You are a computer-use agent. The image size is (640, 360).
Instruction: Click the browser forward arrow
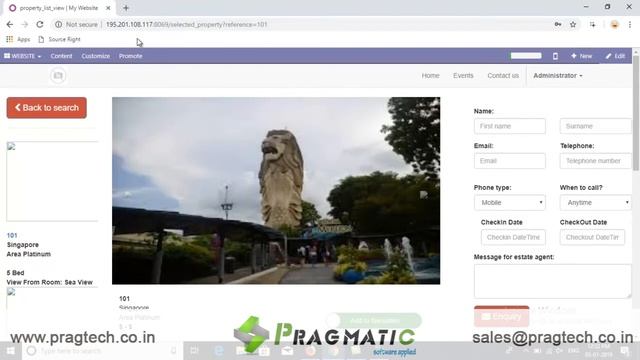(x=24, y=24)
